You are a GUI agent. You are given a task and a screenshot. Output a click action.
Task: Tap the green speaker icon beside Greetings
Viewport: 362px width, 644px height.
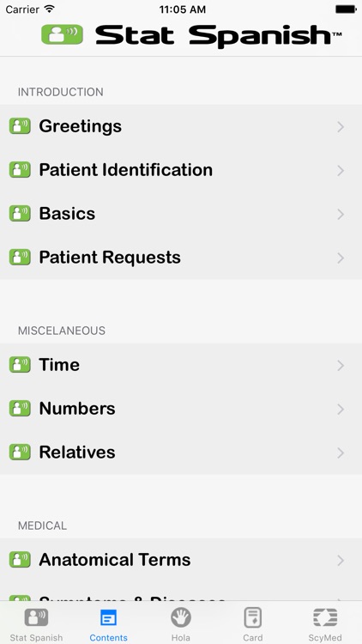coord(20,126)
